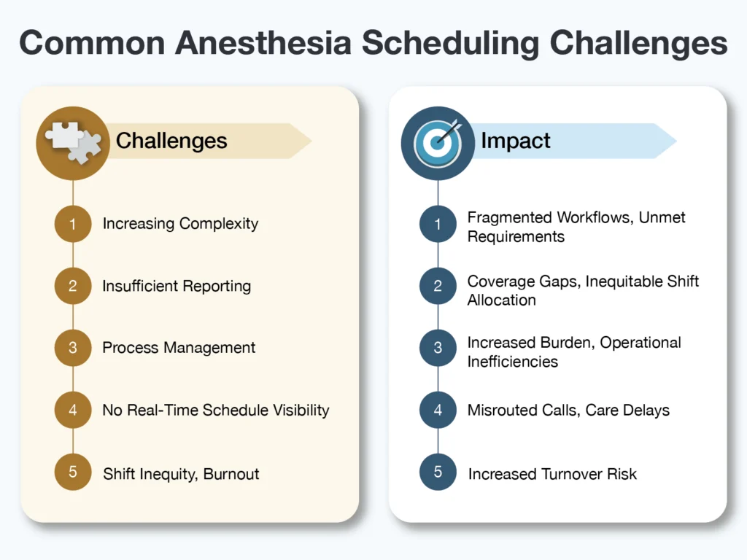This screenshot has width=747, height=560.
Task: Select brown circle number 2 under Challenges
Action: click(73, 286)
